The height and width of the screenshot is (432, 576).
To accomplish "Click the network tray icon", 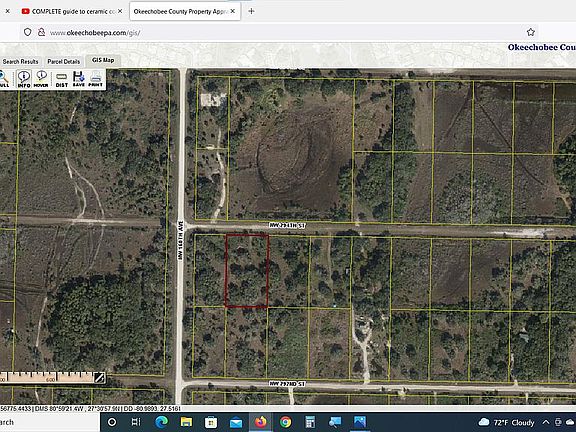I will [558, 422].
